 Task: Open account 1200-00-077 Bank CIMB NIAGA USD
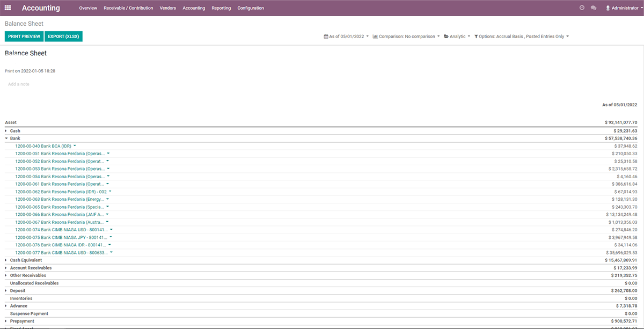coord(61,252)
